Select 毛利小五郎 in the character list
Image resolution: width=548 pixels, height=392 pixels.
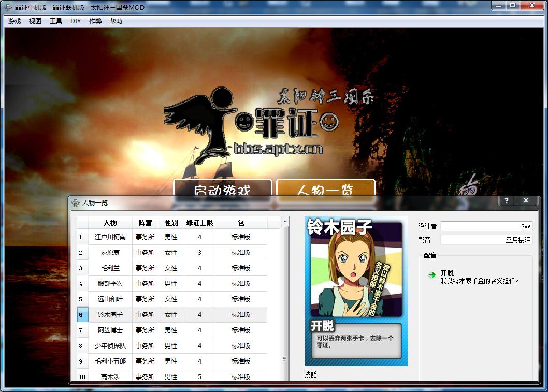pyautogui.click(x=110, y=361)
